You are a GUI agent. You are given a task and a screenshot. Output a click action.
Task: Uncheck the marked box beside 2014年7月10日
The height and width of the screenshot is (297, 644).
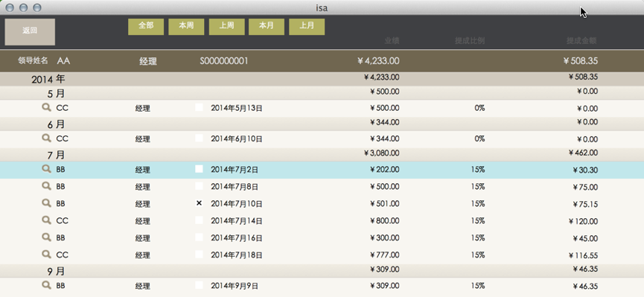click(x=200, y=203)
